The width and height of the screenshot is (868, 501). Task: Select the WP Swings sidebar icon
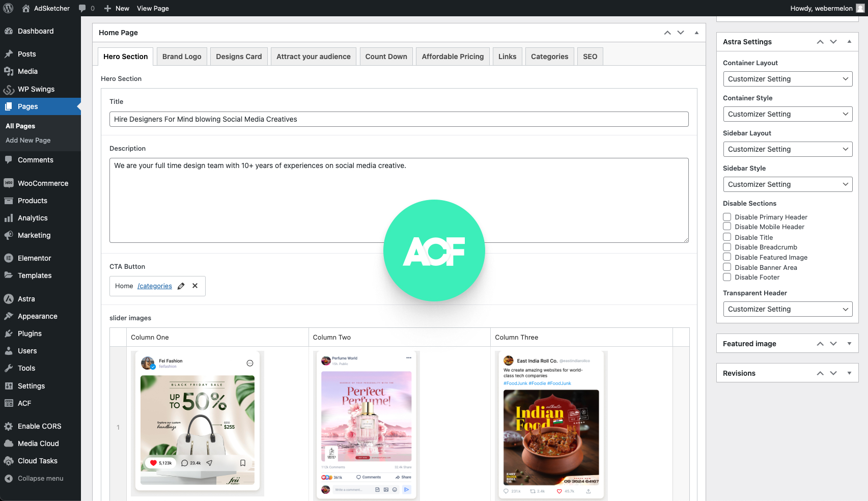pos(9,89)
